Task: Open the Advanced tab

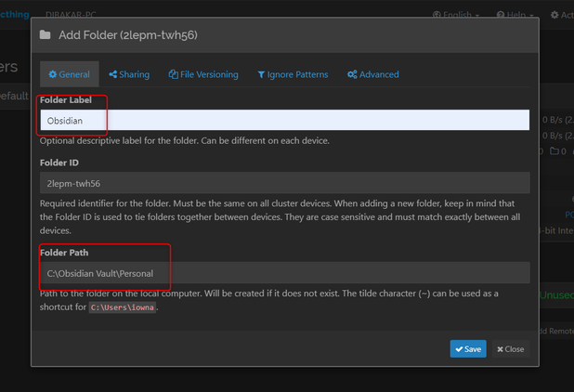Action: (x=373, y=74)
